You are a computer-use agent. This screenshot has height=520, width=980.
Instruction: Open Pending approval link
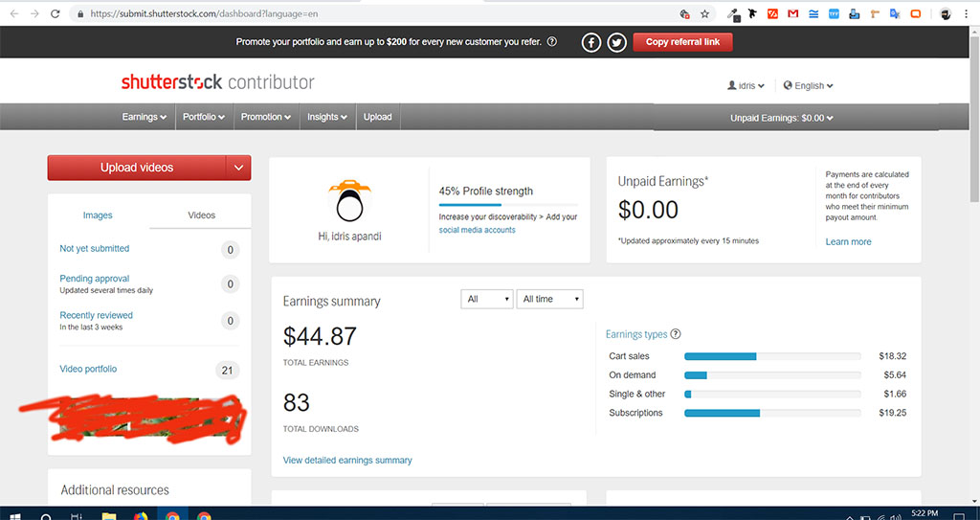[x=95, y=279]
